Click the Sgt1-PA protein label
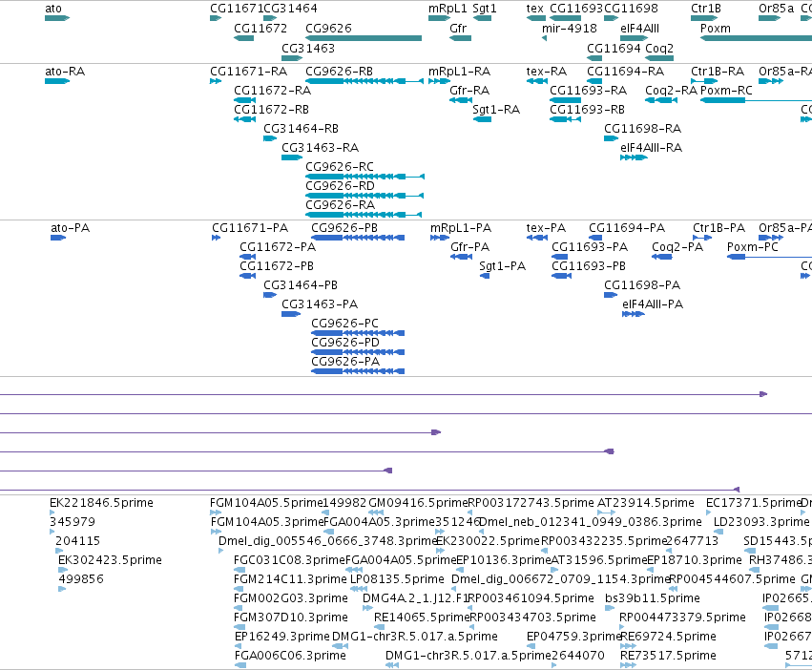The image size is (812, 670). coord(502,266)
